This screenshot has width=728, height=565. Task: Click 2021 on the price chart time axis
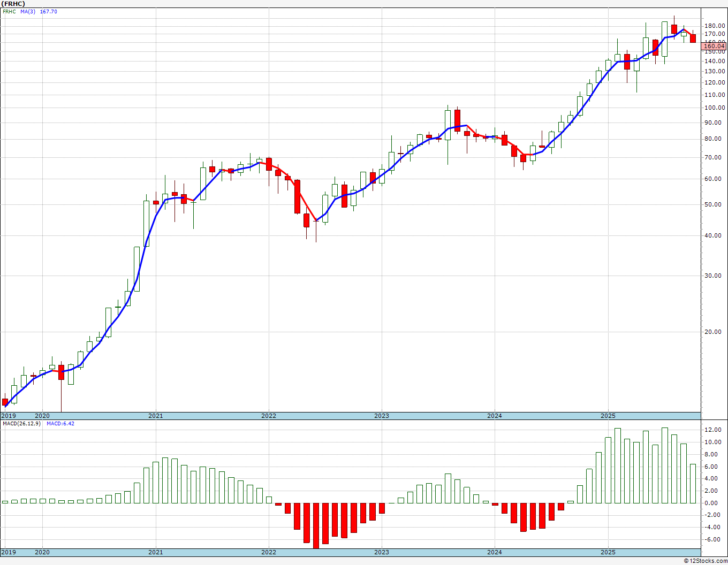pyautogui.click(x=155, y=416)
